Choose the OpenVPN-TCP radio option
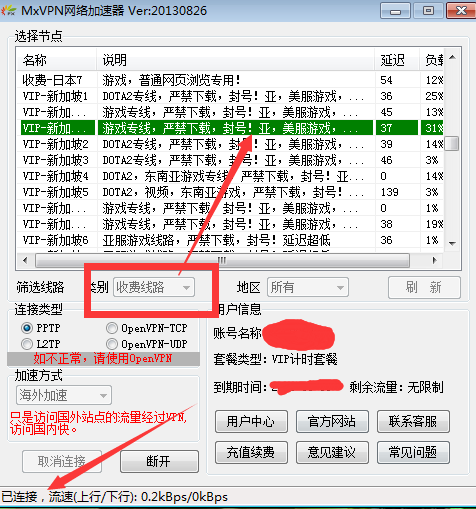Screen dimensions: 476x509 [x=112, y=328]
